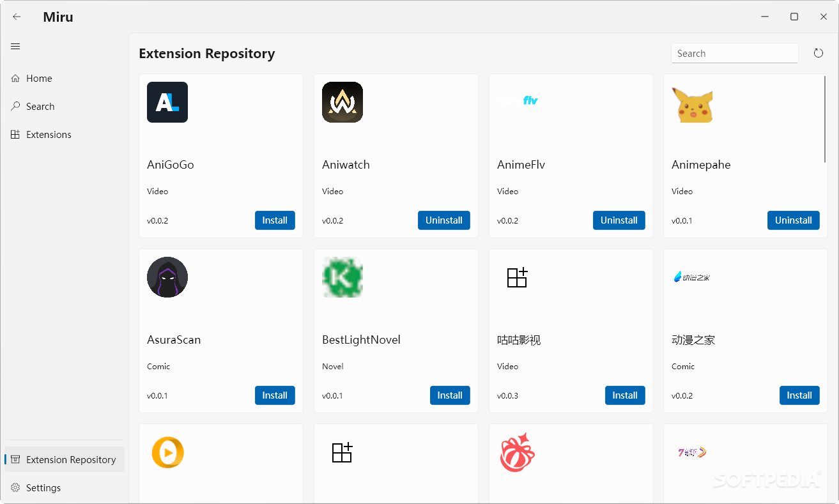Click the Extension Repository page heading

click(207, 54)
